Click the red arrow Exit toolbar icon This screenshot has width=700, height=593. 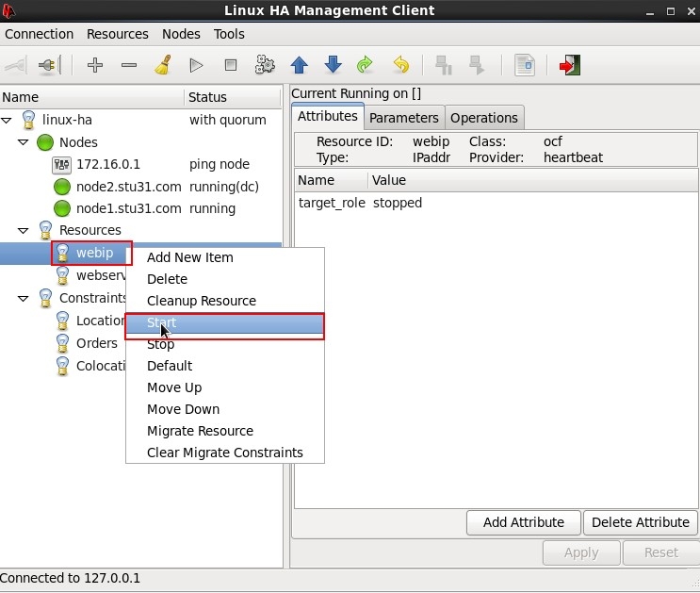point(570,65)
